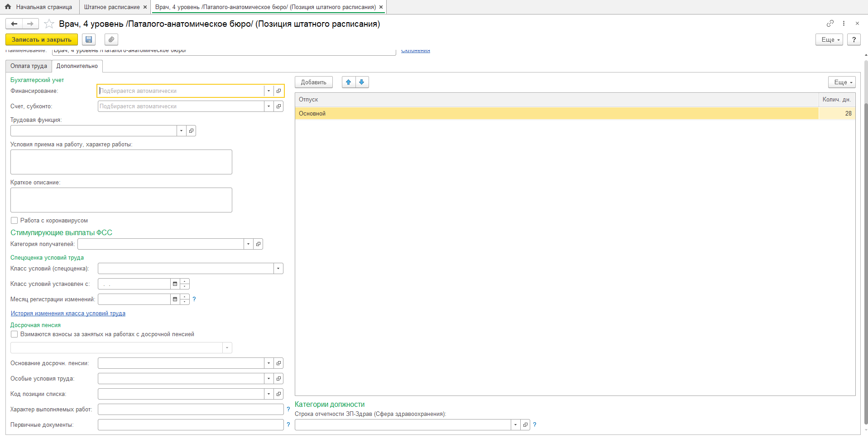Open the Основание досрочн. пенсии value form
This screenshot has height=439, width=868.
click(x=279, y=363)
